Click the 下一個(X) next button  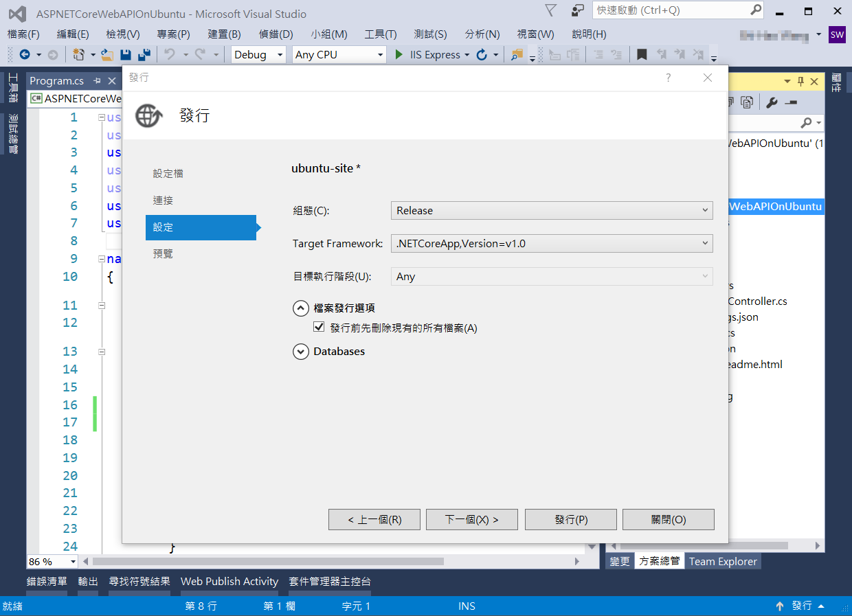(x=472, y=520)
